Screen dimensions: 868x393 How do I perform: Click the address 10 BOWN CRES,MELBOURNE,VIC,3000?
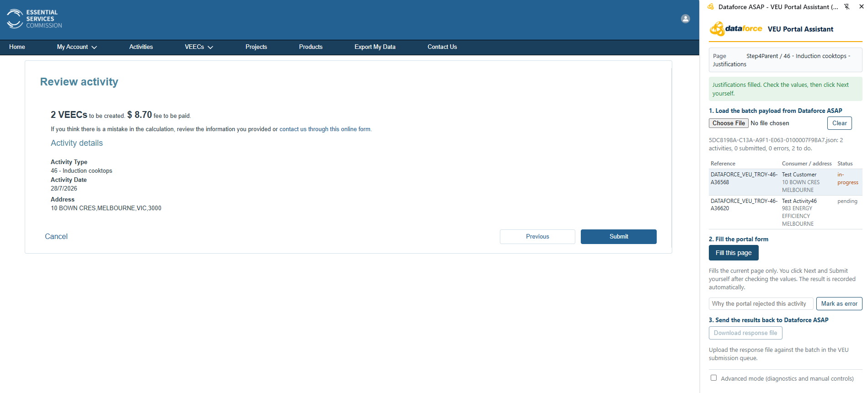coord(106,208)
